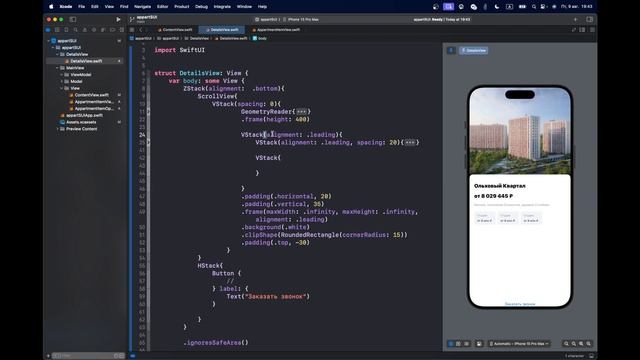Open the Integrate menu
This screenshot has width=640, height=360.
222,7
